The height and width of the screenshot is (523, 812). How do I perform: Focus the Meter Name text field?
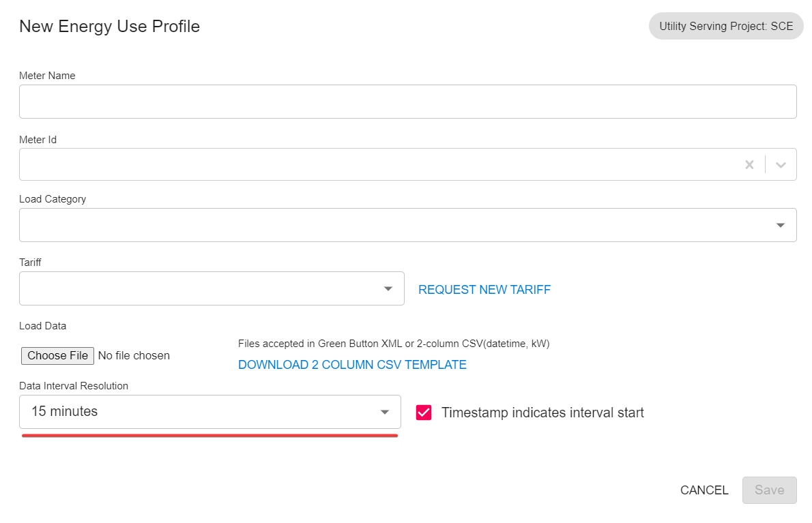pyautogui.click(x=407, y=102)
